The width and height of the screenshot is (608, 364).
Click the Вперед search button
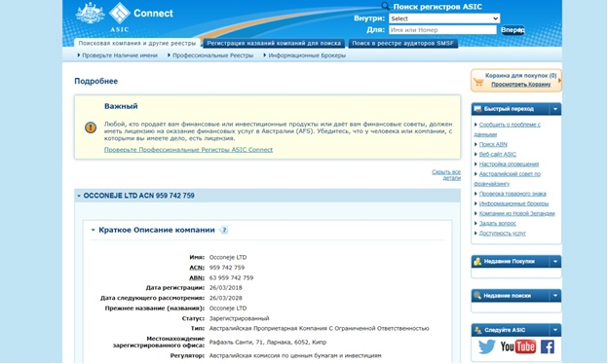(513, 30)
